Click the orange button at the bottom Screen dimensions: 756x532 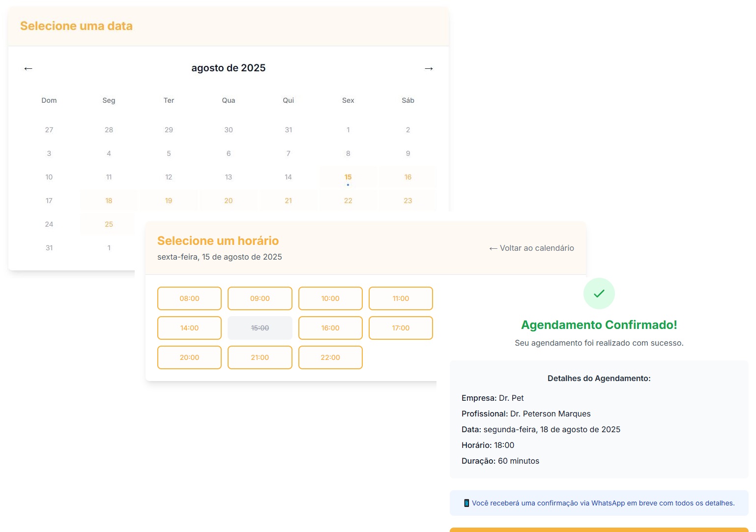[x=599, y=530]
